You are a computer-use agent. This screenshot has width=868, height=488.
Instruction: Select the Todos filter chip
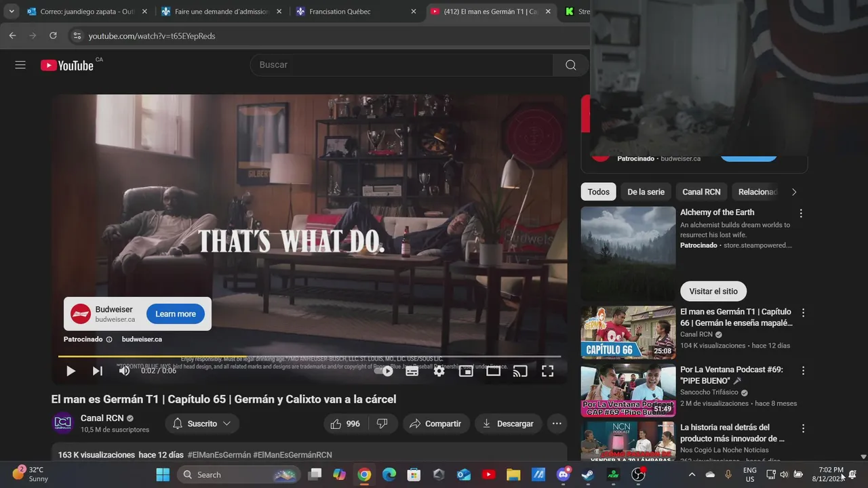point(598,192)
